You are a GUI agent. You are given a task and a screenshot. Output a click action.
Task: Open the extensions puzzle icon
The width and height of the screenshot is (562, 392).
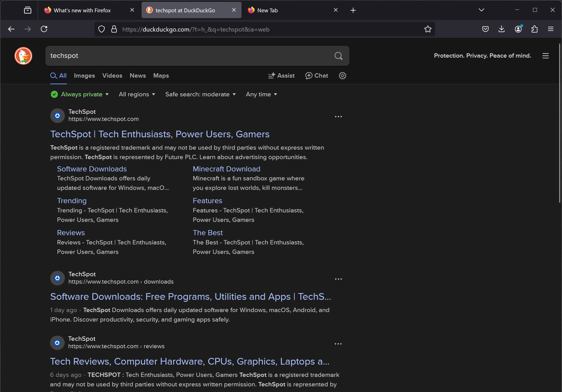point(535,29)
